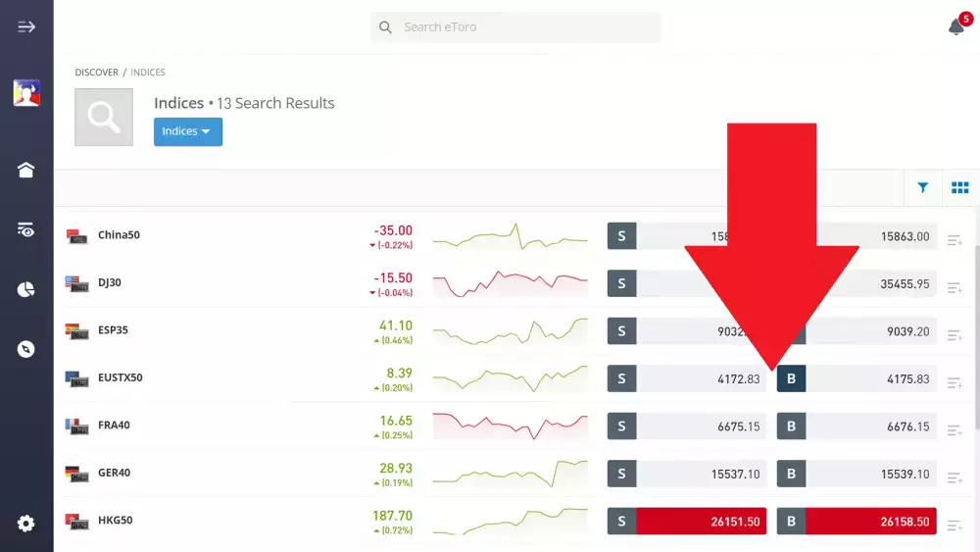The width and height of the screenshot is (980, 552).
Task: Click the INDICES breadcrumb
Action: coord(148,73)
